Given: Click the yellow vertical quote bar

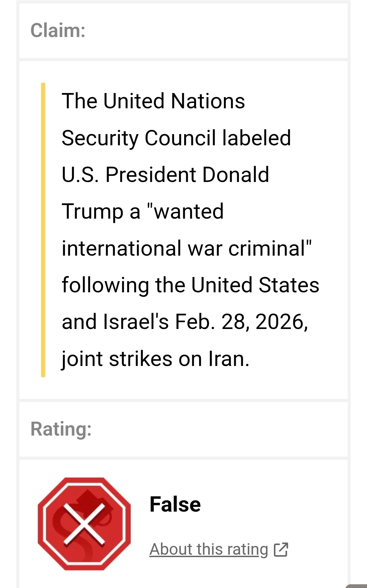Looking at the screenshot, I should coord(43,229).
